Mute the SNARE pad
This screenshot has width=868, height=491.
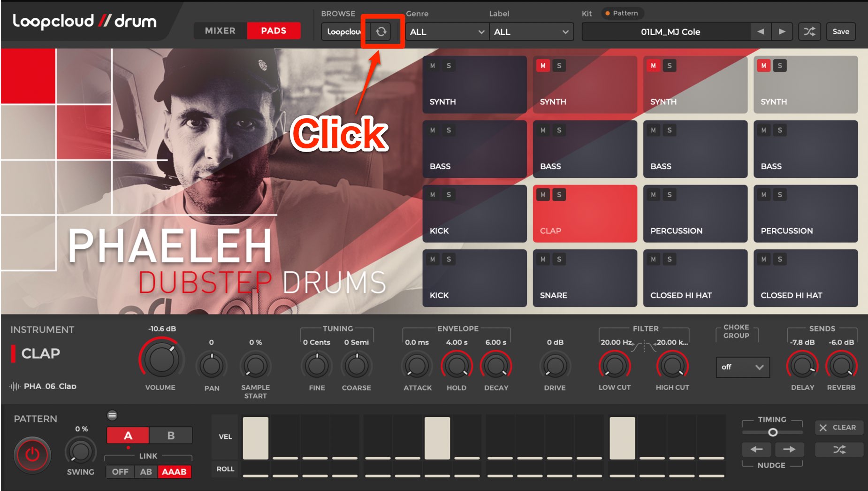[x=543, y=259]
